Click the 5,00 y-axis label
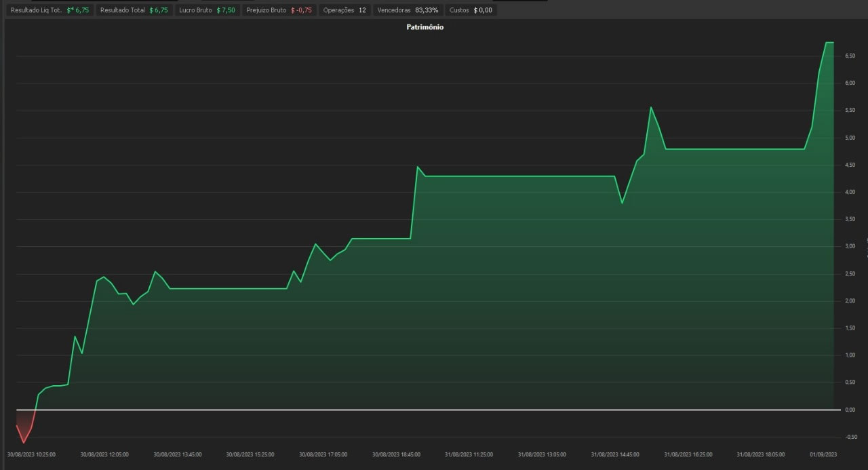This screenshot has height=470, width=868. 850,138
